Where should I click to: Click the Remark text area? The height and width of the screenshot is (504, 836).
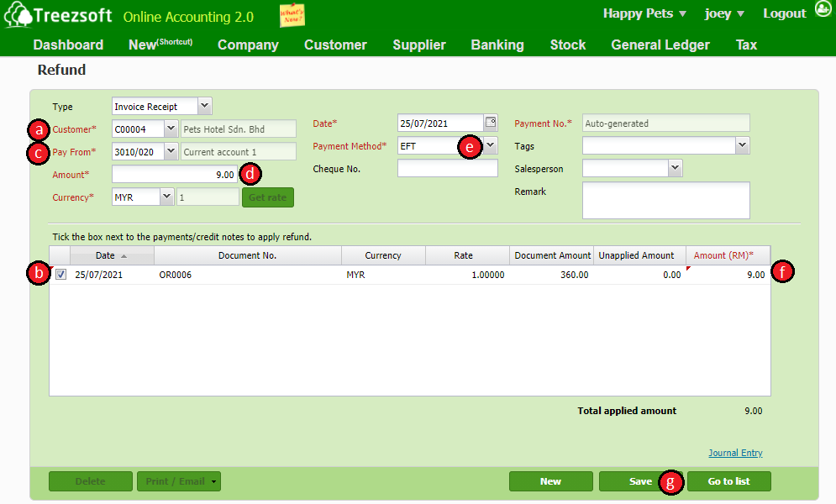pos(665,200)
